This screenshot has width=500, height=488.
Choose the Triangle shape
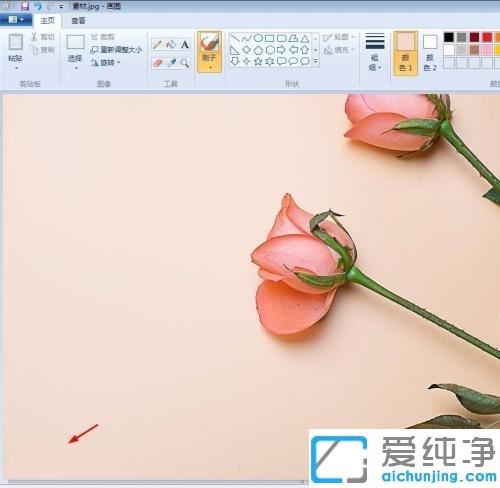(305, 38)
